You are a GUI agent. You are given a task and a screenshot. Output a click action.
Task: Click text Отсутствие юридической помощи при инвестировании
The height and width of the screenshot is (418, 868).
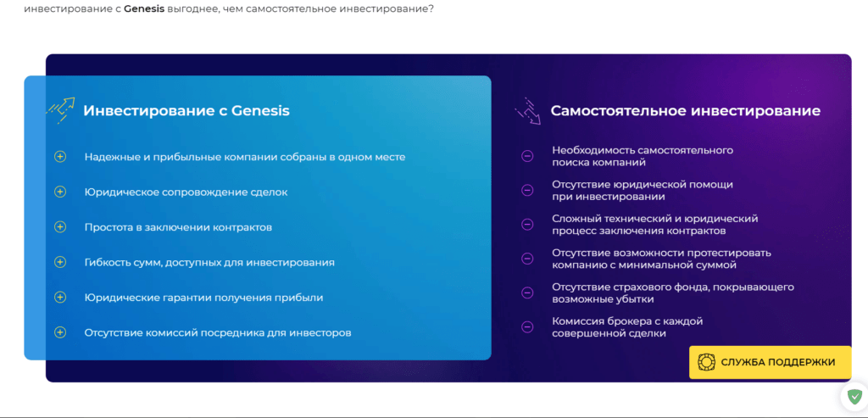coord(643,191)
